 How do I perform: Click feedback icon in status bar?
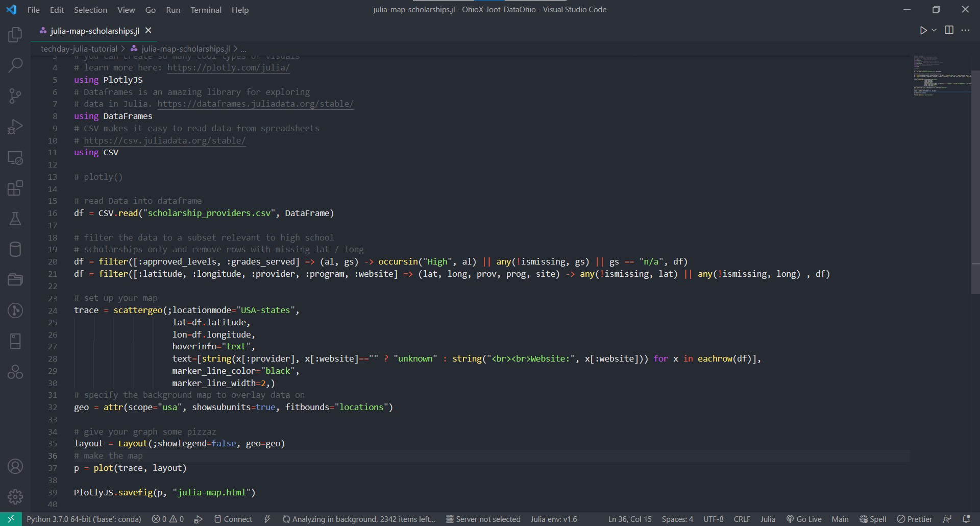pyautogui.click(x=947, y=519)
